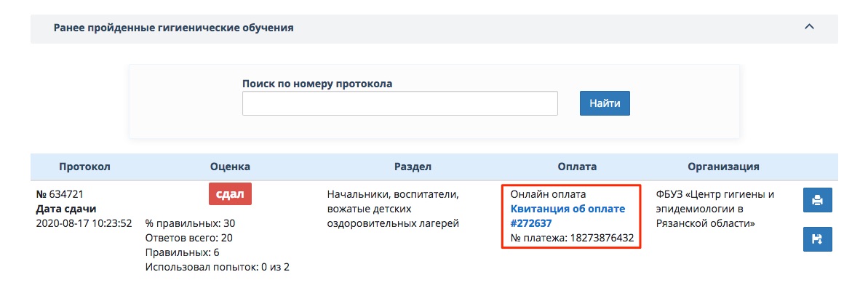Select the 'Оплата' column header

[x=579, y=167]
